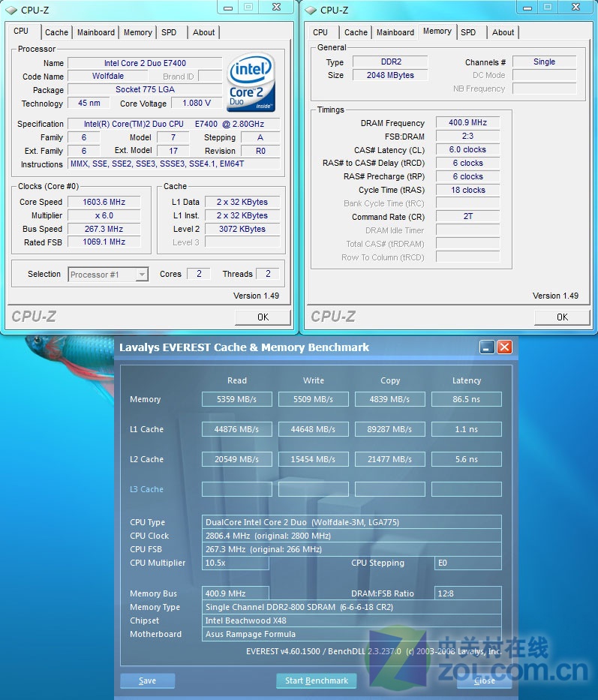Click OK in the left CPU-Z window
The width and height of the screenshot is (598, 700).
(x=263, y=317)
